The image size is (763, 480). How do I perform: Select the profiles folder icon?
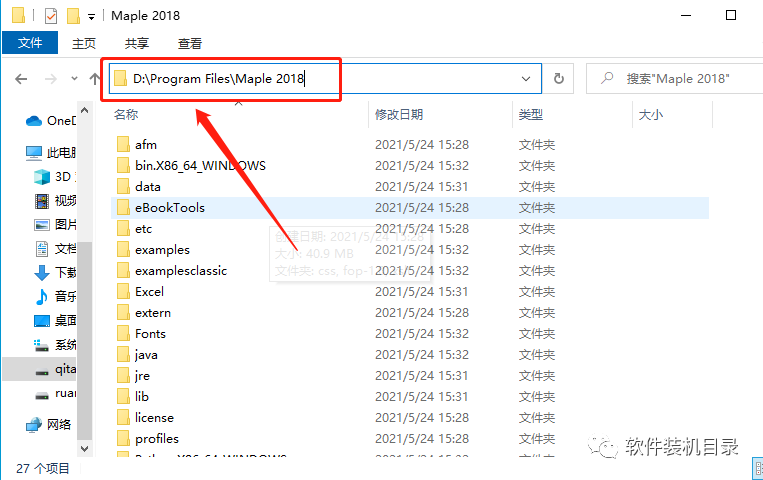[x=123, y=438]
